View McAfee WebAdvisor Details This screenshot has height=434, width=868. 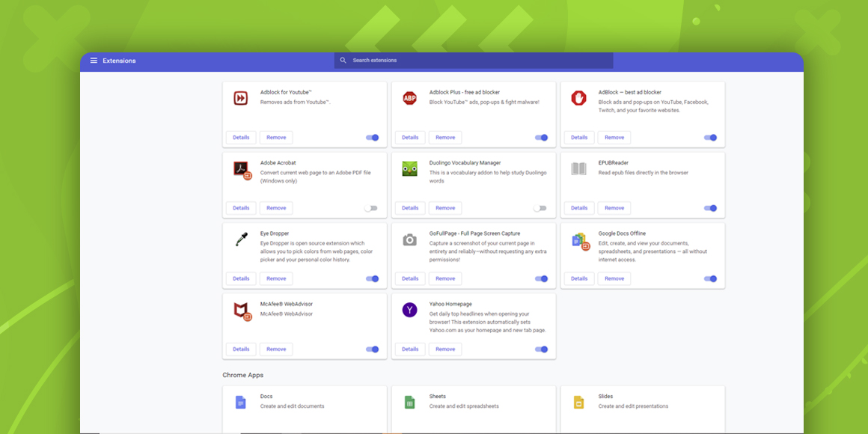pos(241,349)
